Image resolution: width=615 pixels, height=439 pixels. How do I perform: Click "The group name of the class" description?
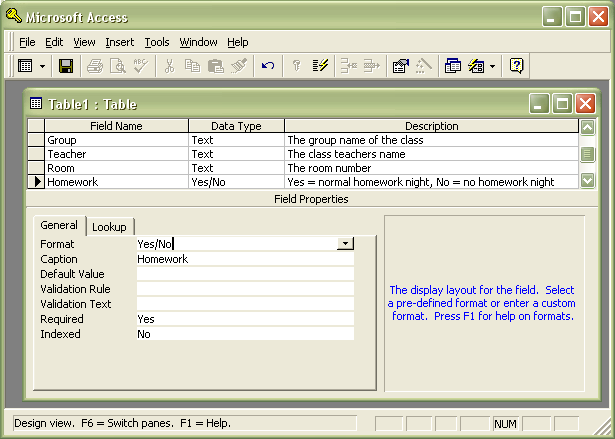[x=431, y=140]
